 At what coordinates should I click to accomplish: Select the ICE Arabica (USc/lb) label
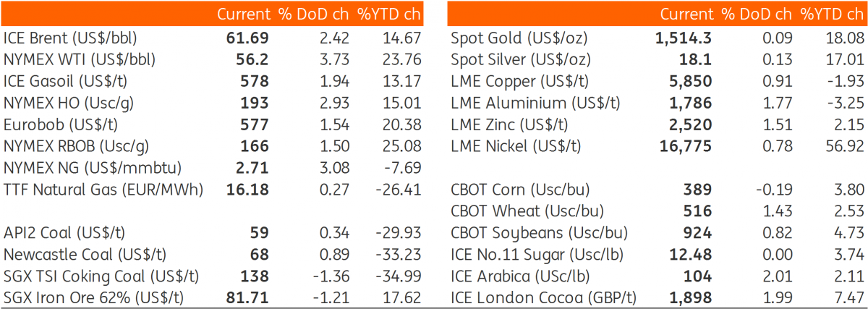coord(518,276)
